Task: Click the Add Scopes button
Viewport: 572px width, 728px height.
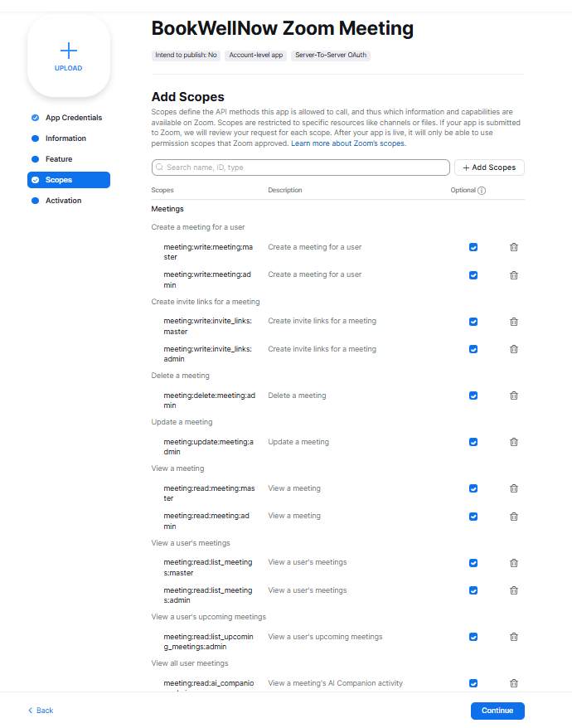Action: tap(489, 167)
